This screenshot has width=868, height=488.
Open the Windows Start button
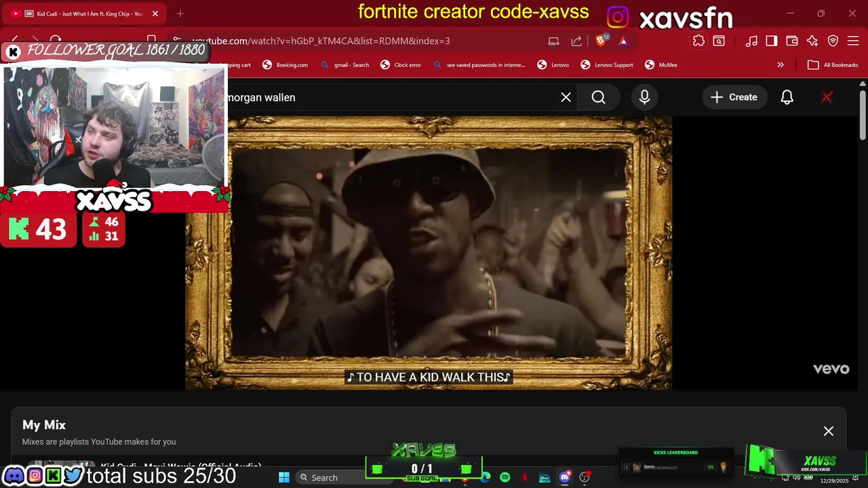pos(284,477)
